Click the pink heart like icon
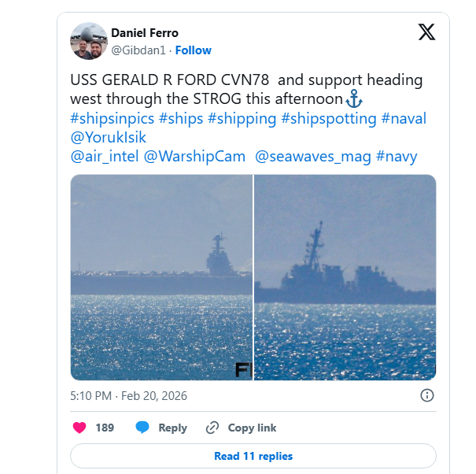Screen dimensions: 476x474 pyautogui.click(x=79, y=428)
